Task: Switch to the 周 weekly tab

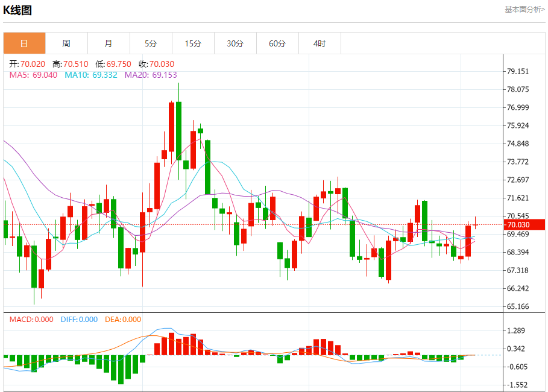Action: tap(66, 43)
